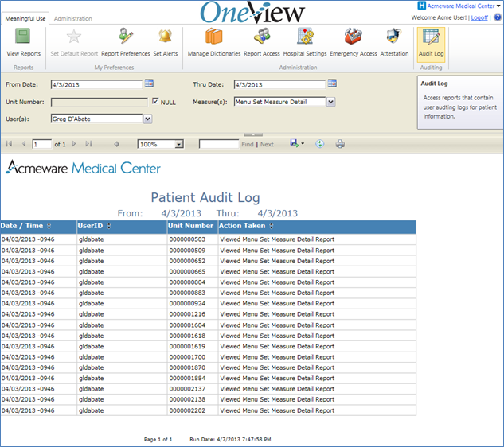Open View Reports
The image size is (504, 447).
pos(23,42)
